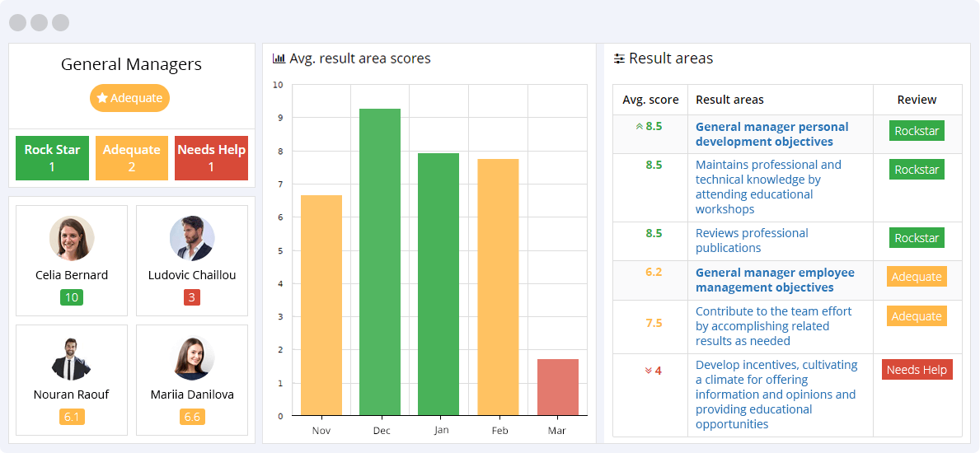Viewport: 980px width, 453px height.
Task: Click the star icon in the Adequate badge
Action: coord(102,98)
